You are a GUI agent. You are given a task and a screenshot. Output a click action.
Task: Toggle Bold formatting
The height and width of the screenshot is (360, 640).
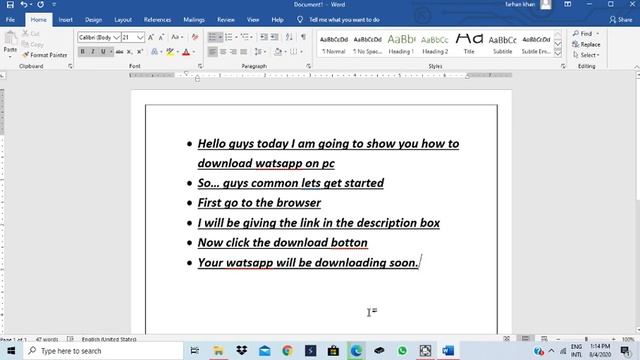pyautogui.click(x=82, y=52)
